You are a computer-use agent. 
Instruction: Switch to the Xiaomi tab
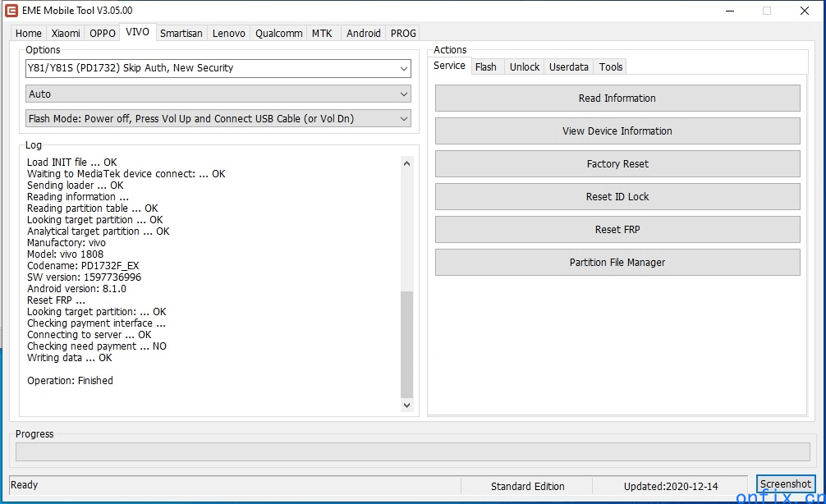pos(66,34)
